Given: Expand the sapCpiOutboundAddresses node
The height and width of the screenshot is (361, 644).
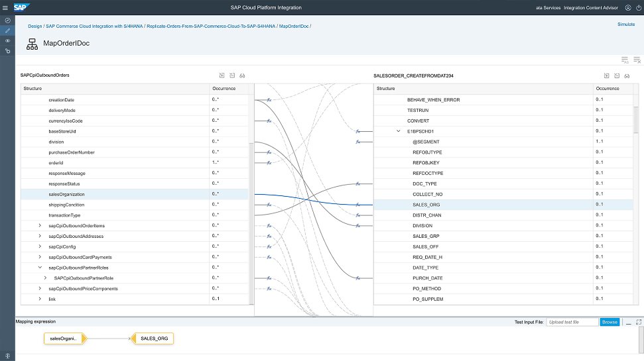Looking at the screenshot, I should 40,236.
